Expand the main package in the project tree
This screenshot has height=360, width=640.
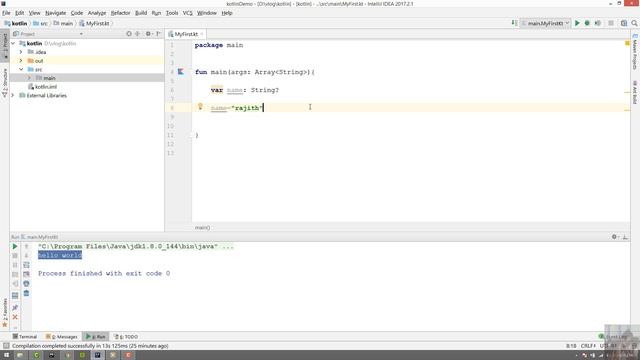tap(29, 78)
